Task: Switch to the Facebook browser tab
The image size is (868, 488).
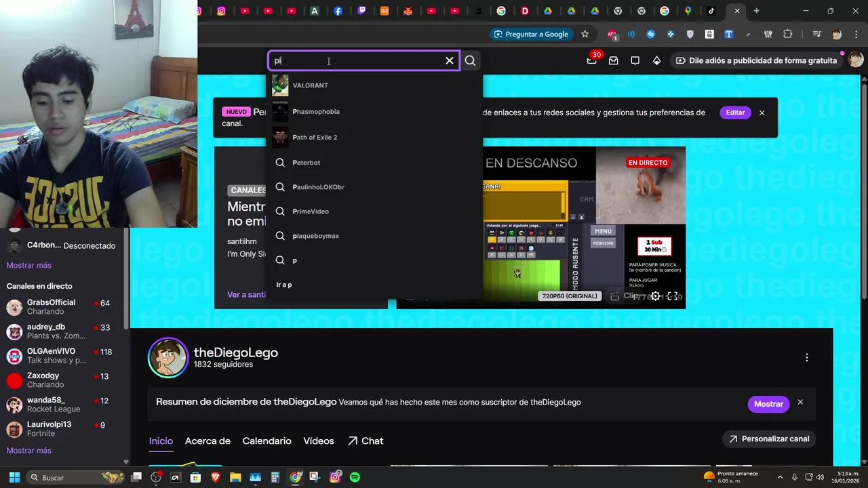Action: pyautogui.click(x=338, y=11)
